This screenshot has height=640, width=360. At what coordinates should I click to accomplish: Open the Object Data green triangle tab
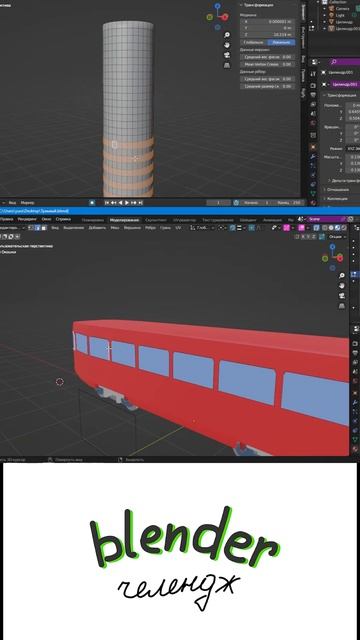pos(313,193)
